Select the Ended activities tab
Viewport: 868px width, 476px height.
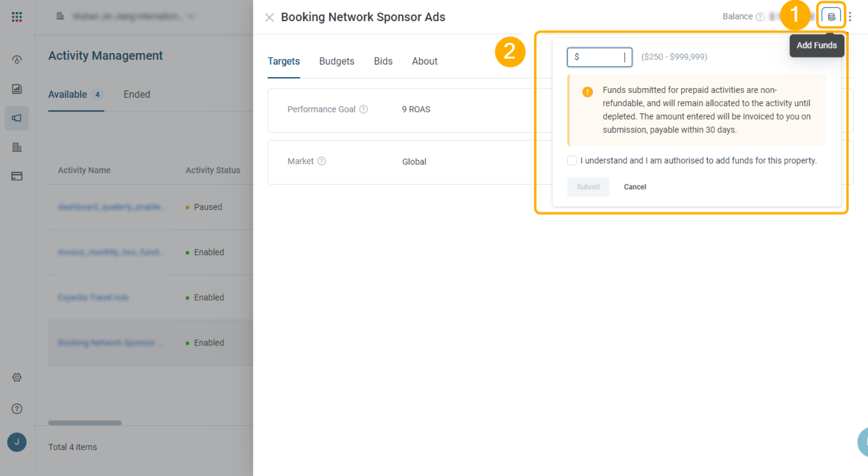(x=137, y=94)
